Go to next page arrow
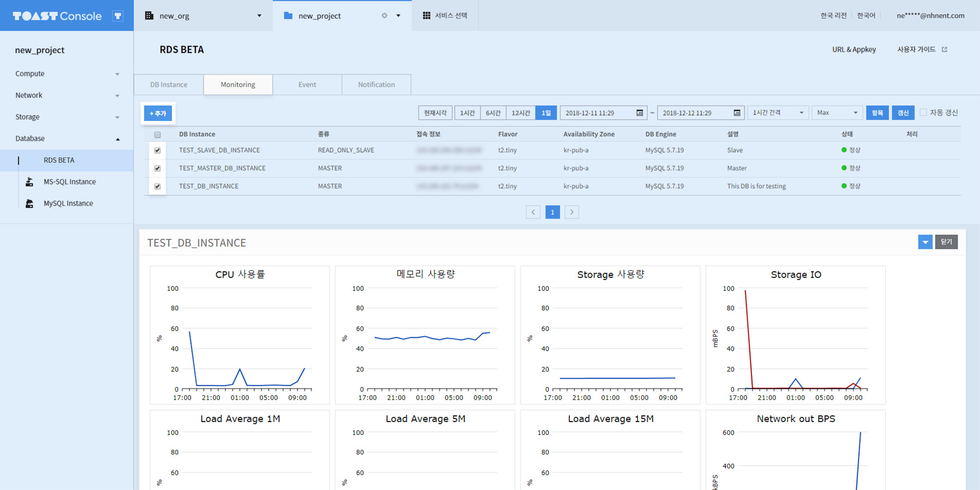Image resolution: width=980 pixels, height=490 pixels. tap(572, 212)
